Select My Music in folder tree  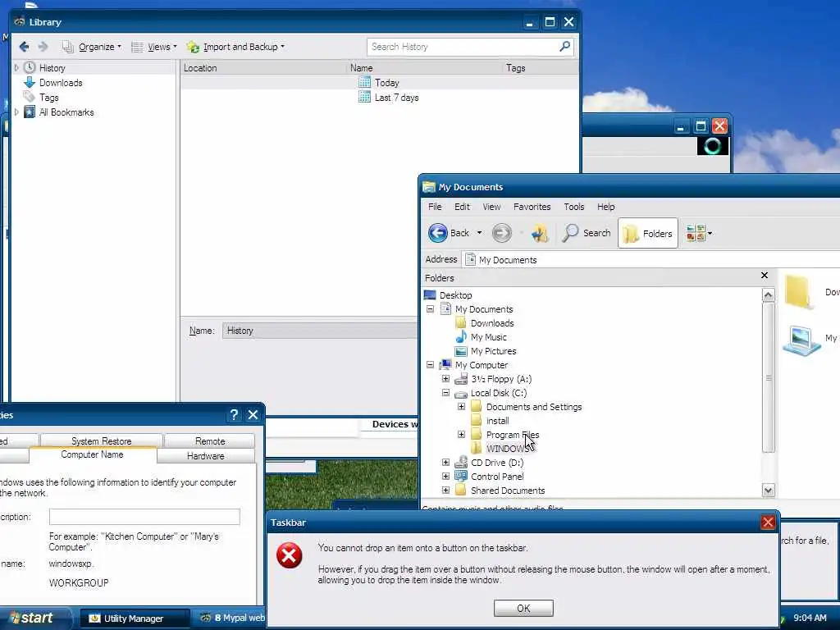(x=488, y=337)
